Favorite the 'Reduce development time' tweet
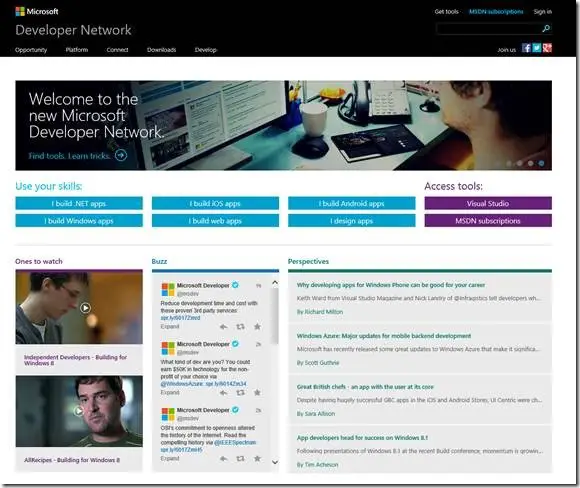580x488 pixels. pos(257,326)
